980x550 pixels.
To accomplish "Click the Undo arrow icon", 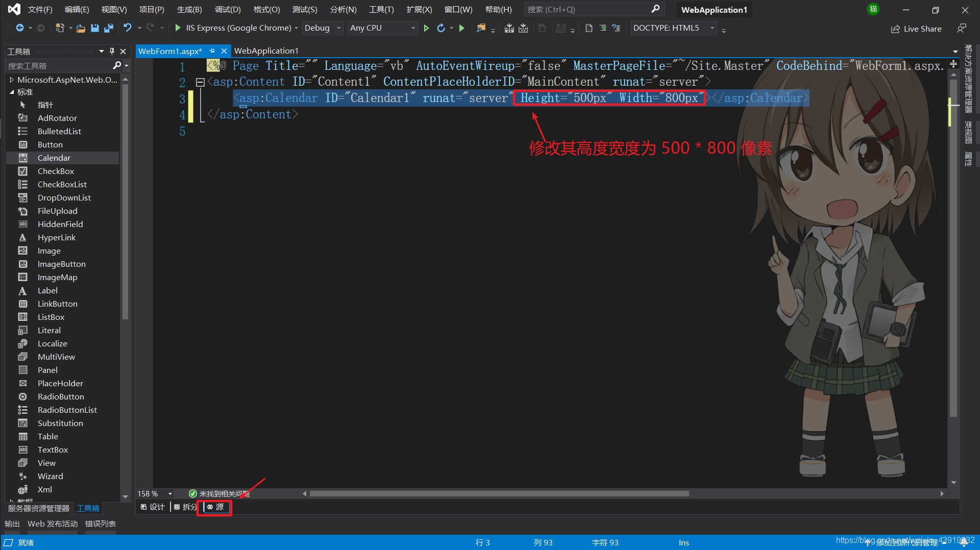I will pyautogui.click(x=128, y=28).
